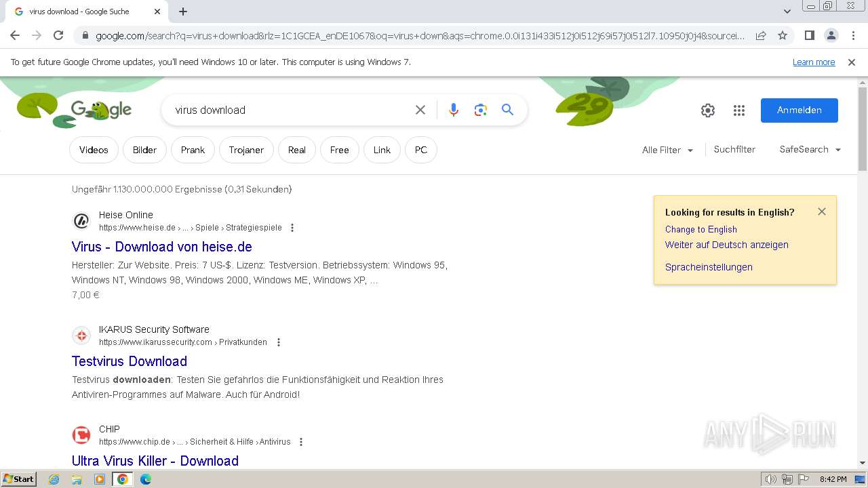Screen dimensions: 868x488
Task: Click the page vertical scrollbar thumb
Action: click(x=863, y=129)
